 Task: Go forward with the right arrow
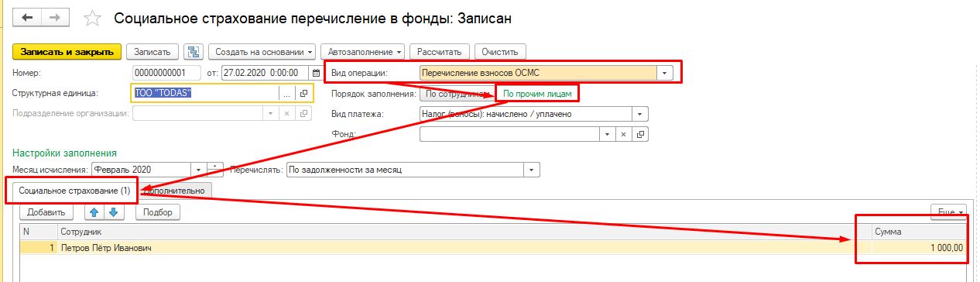(55, 17)
